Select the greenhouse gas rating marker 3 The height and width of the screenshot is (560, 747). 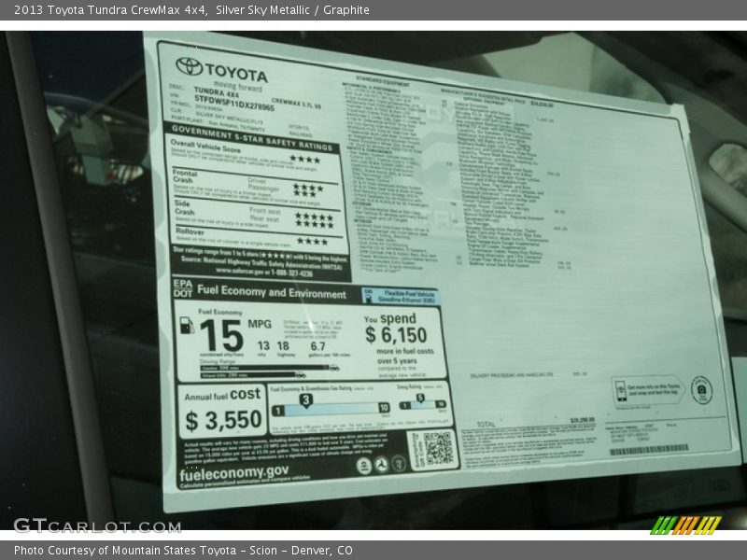click(x=306, y=400)
